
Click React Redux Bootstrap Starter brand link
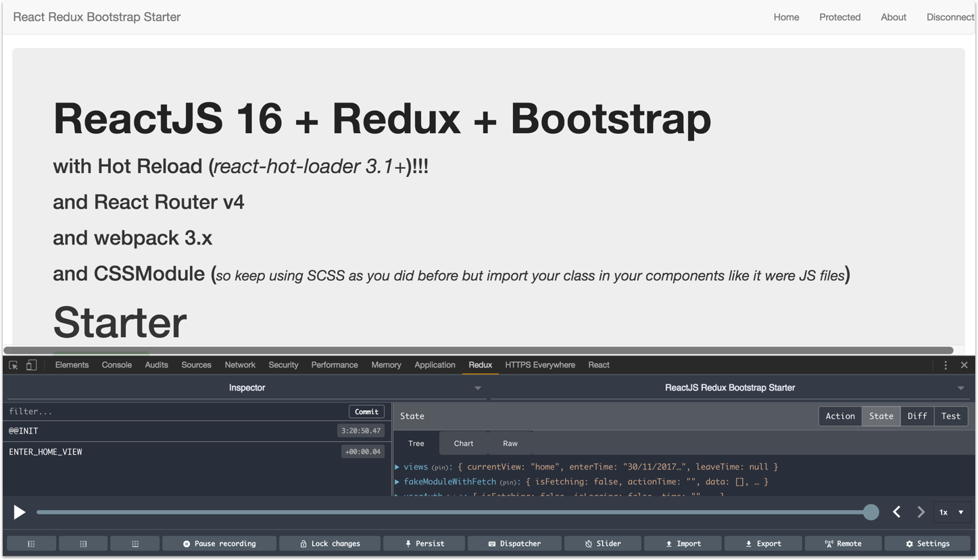pos(97,17)
